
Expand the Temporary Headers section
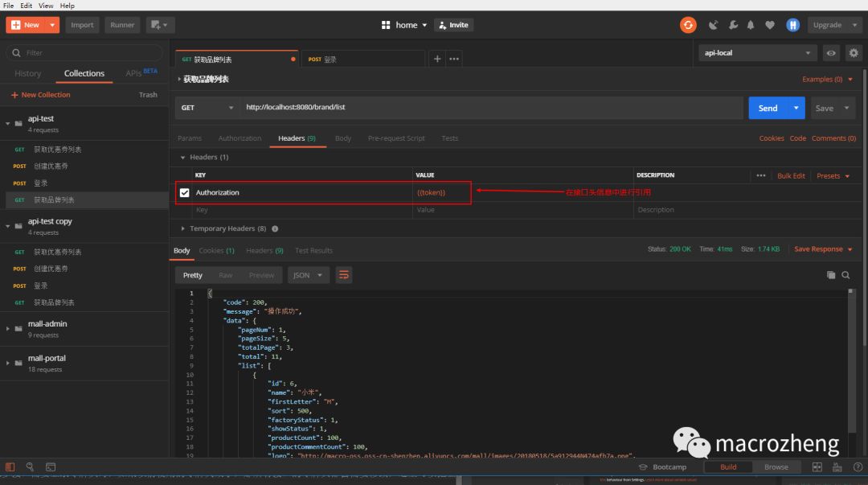[227, 228]
